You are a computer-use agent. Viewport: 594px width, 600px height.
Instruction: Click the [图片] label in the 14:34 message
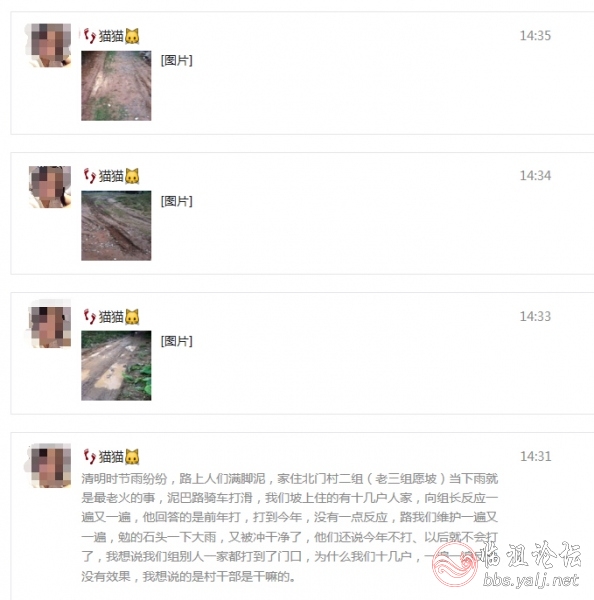(176, 201)
